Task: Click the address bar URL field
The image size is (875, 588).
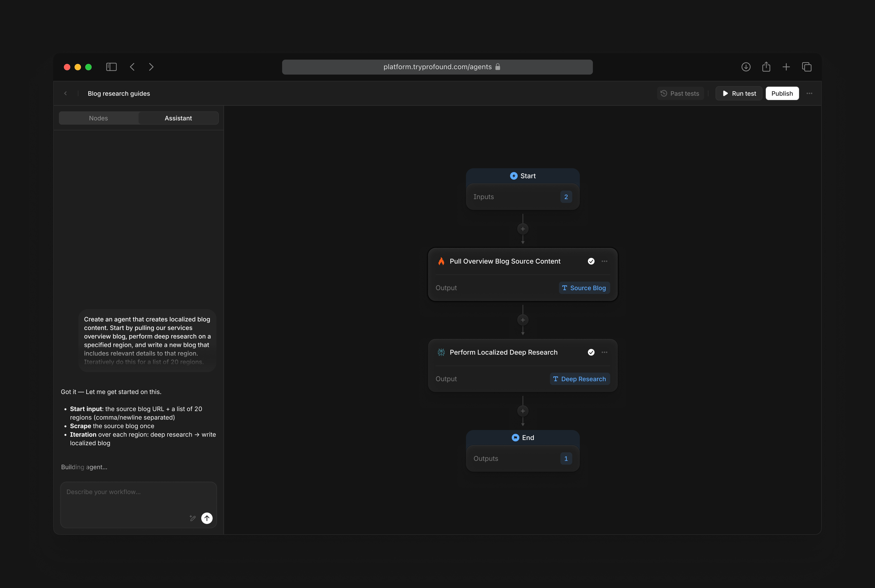Action: [x=437, y=67]
